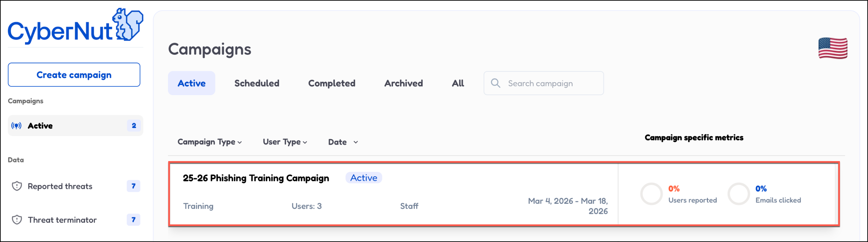Open the Archived campaigns tab

click(x=403, y=83)
